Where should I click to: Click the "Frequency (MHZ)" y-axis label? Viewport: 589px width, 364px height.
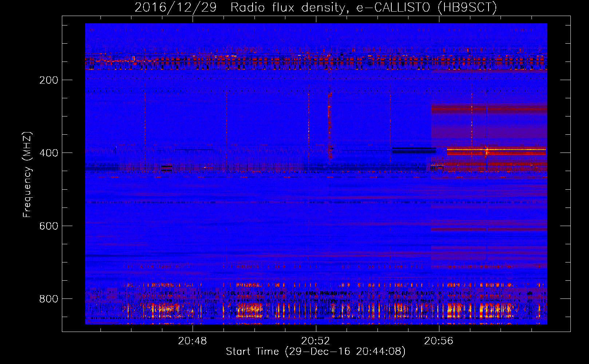coord(27,175)
